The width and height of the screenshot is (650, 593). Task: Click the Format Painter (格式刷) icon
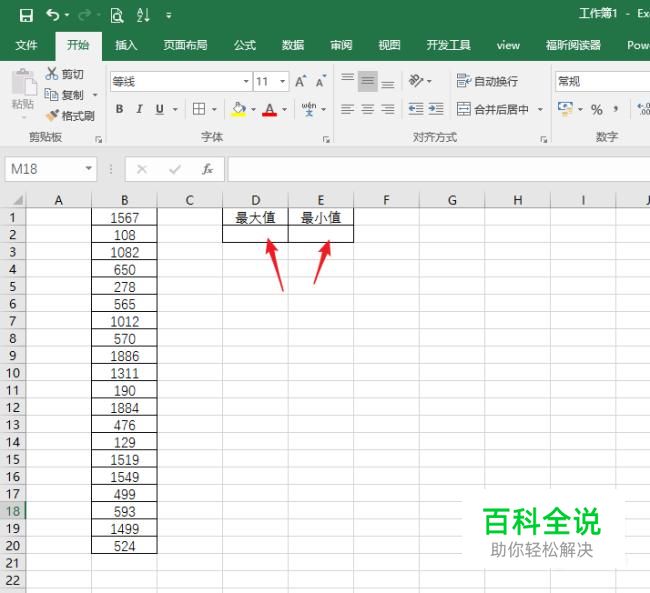point(52,115)
